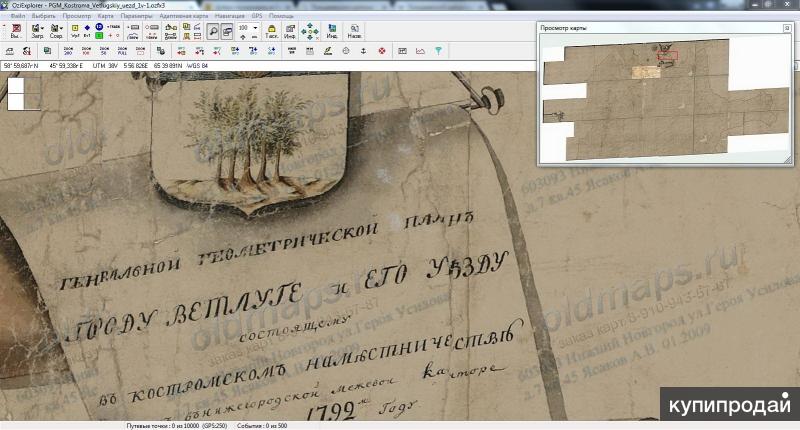Open the Карта menu

click(106, 16)
